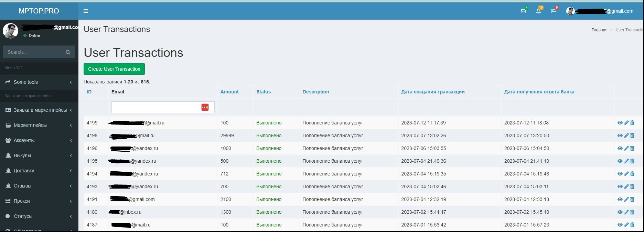Open Аккаунты sidebar item

click(x=39, y=140)
